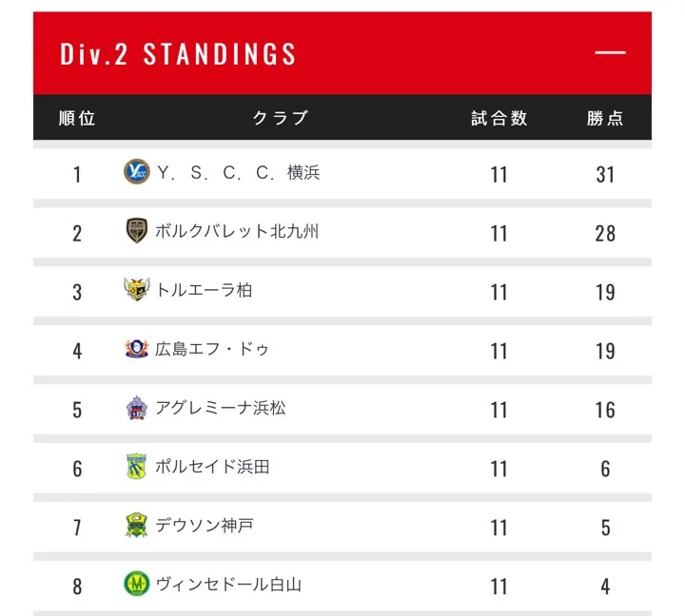Image resolution: width=685 pixels, height=616 pixels.
Task: Click the アグレミーナ浜松 crest icon
Action: click(x=137, y=408)
